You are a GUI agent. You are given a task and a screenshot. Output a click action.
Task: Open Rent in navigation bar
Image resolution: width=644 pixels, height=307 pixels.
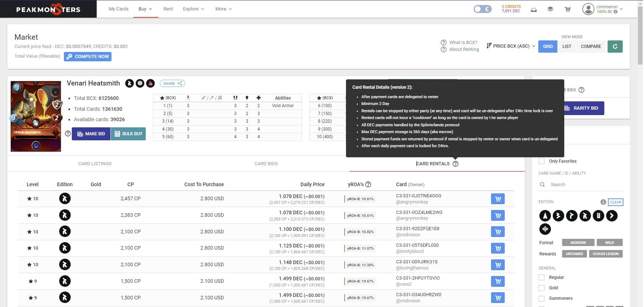click(x=168, y=9)
